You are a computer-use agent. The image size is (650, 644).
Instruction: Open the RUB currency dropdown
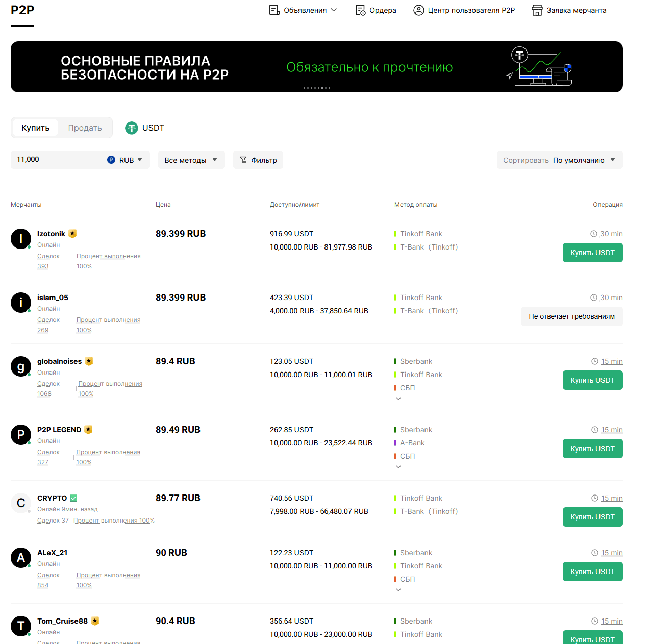[x=125, y=160]
